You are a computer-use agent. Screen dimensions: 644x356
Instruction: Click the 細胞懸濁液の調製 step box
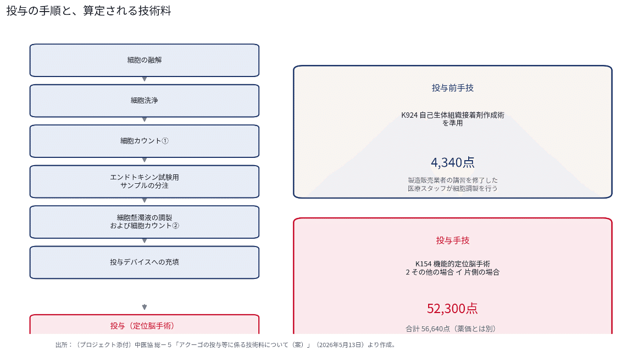coord(145,222)
